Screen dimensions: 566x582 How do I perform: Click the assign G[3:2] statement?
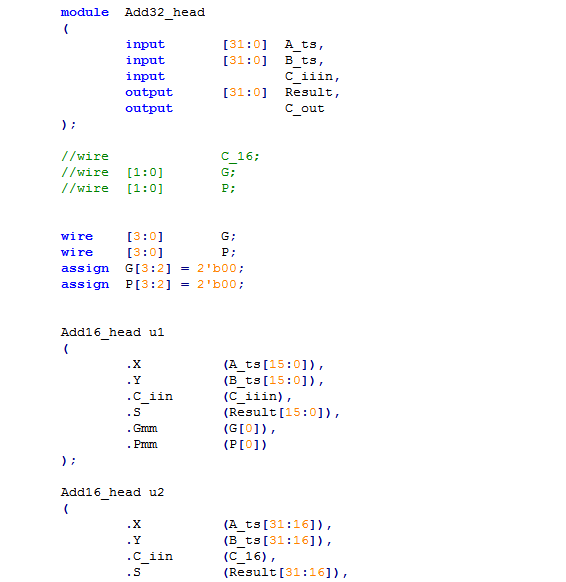152,268
